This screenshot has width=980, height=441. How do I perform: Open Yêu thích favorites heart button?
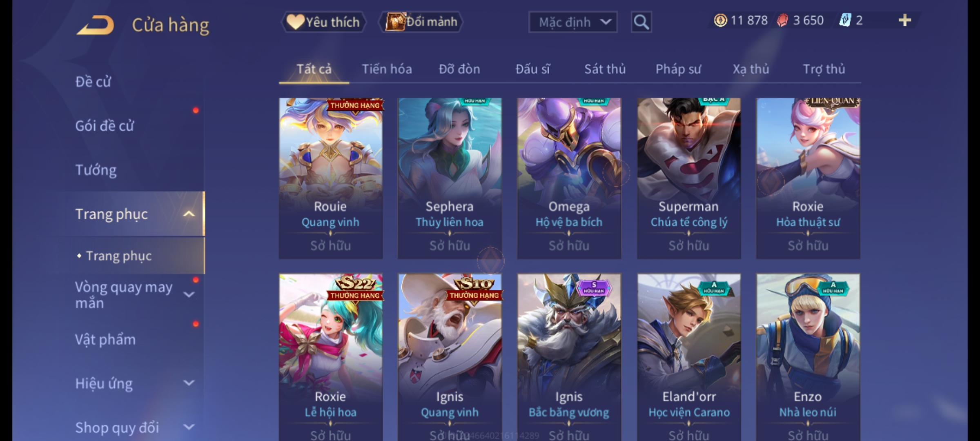323,22
